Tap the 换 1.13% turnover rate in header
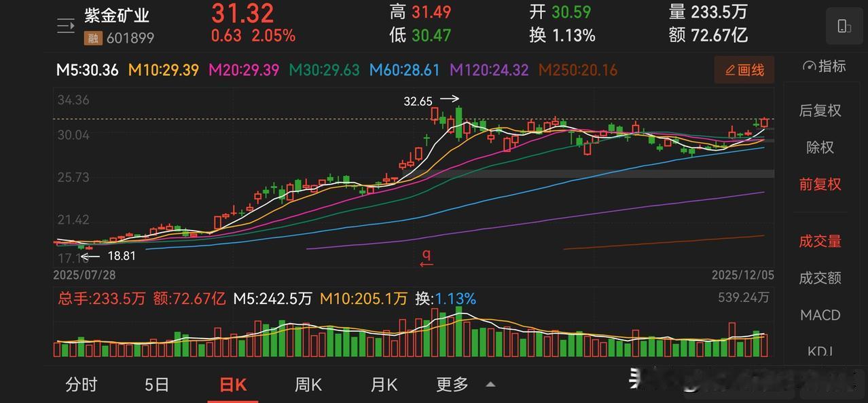Image resolution: width=868 pixels, height=403 pixels. [562, 35]
